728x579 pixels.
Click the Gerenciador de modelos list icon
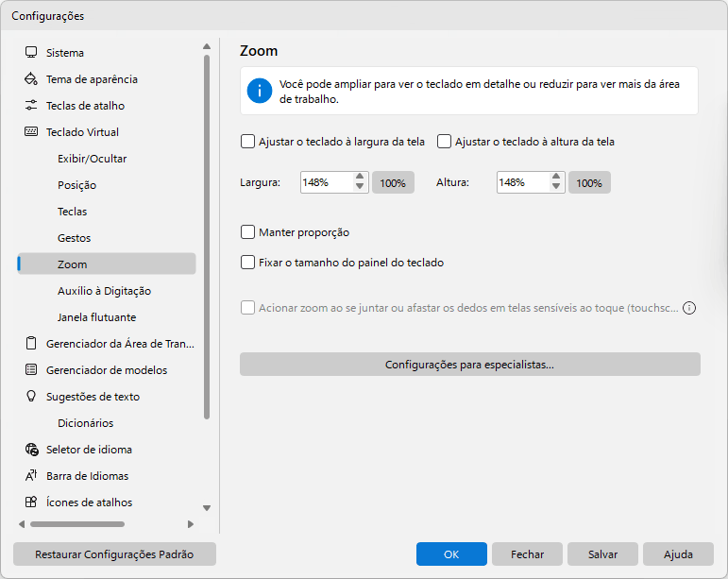point(31,369)
